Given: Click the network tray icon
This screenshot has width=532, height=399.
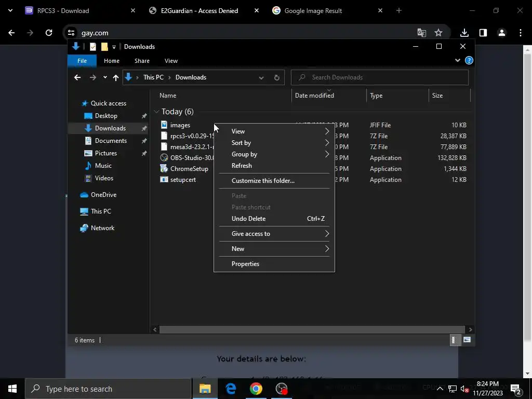Looking at the screenshot, I should point(453,389).
